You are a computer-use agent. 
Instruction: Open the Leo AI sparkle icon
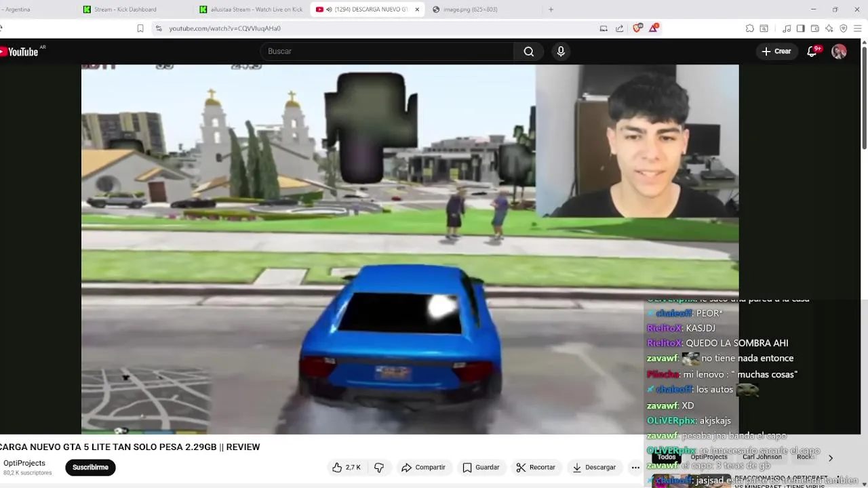coord(829,28)
